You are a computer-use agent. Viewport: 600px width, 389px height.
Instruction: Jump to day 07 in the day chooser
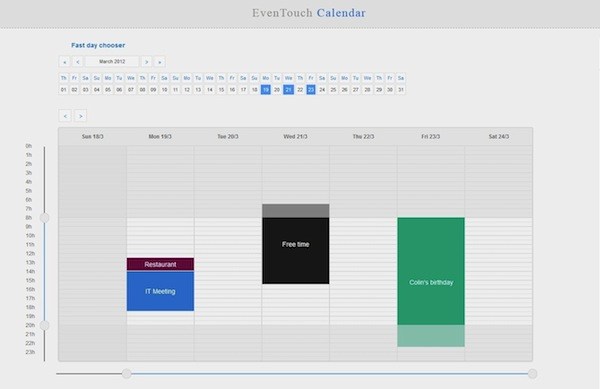coord(131,90)
